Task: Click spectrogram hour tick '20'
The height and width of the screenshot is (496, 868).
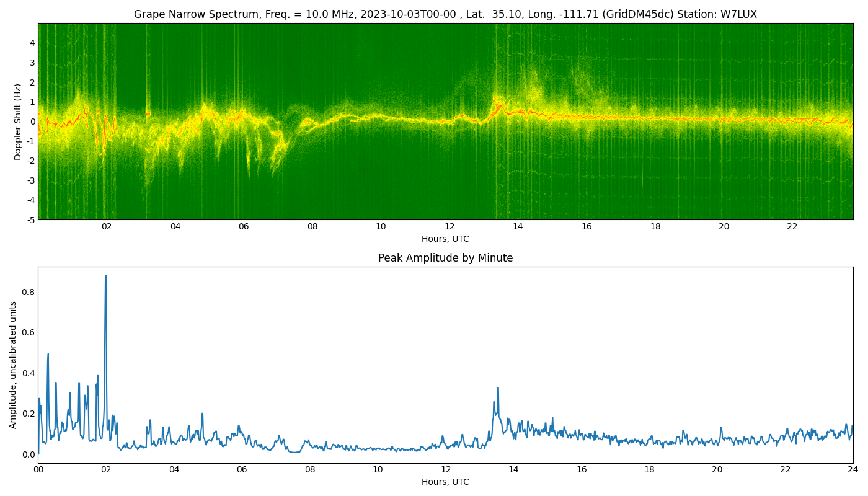Action: tap(724, 227)
